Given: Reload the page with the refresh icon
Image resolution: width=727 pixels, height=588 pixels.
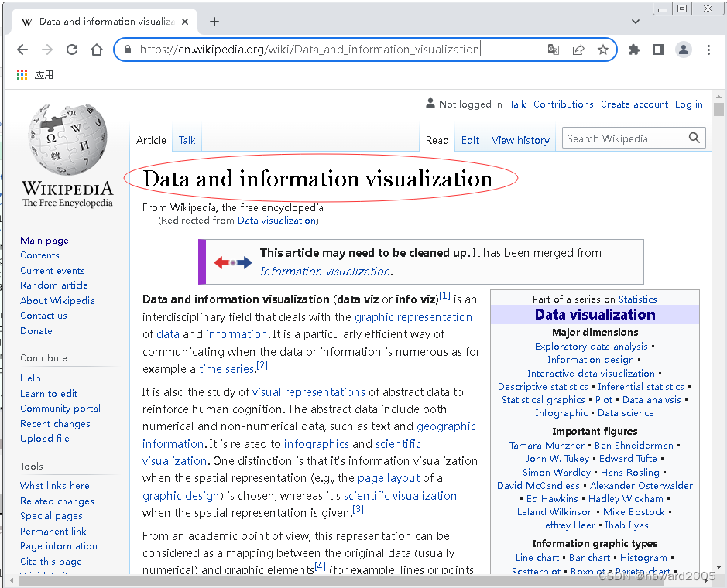Looking at the screenshot, I should pyautogui.click(x=72, y=50).
